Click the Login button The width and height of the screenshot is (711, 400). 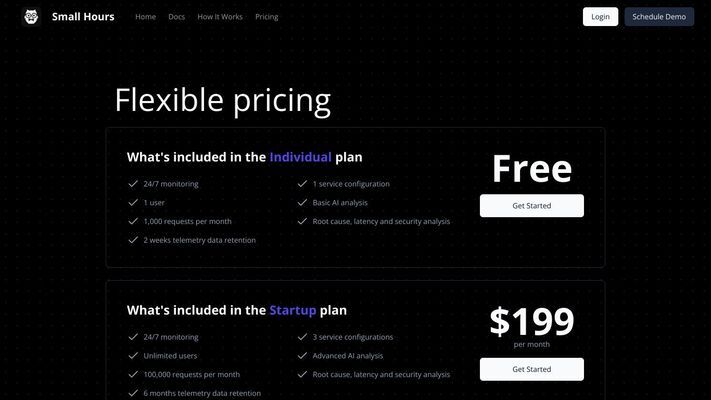(x=600, y=17)
